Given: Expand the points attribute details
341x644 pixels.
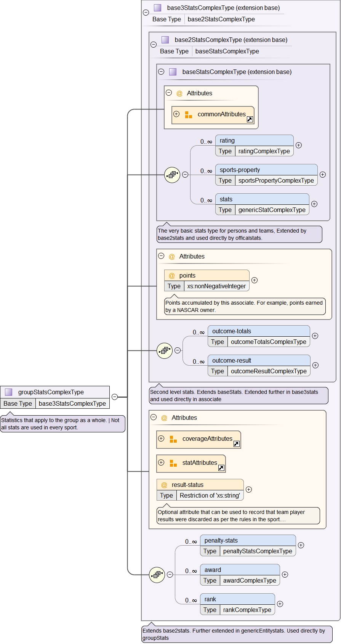Looking at the screenshot, I should point(255,280).
